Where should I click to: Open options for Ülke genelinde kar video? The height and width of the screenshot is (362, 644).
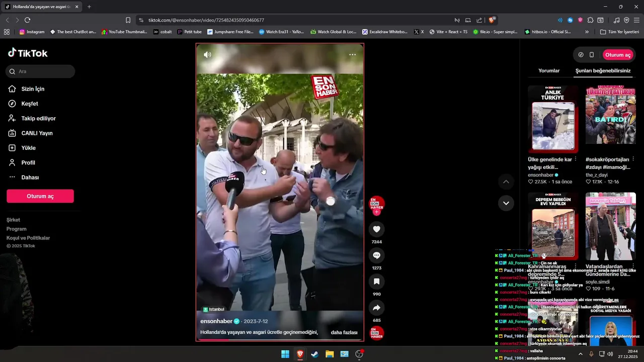tap(576, 159)
